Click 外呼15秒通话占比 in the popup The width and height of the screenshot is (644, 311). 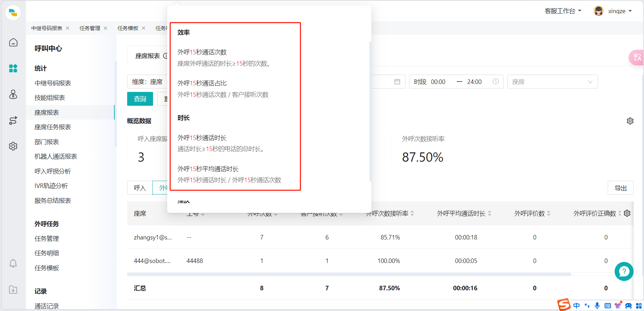pyautogui.click(x=202, y=83)
